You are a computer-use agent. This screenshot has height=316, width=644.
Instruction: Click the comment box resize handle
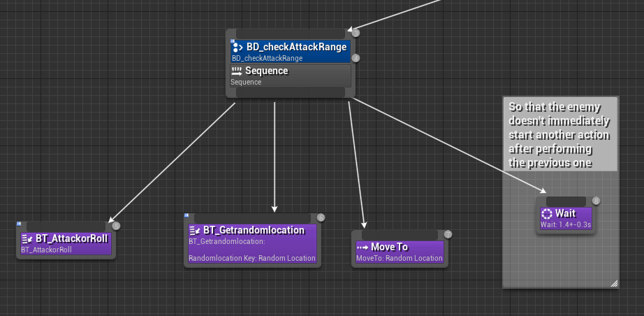point(613,282)
